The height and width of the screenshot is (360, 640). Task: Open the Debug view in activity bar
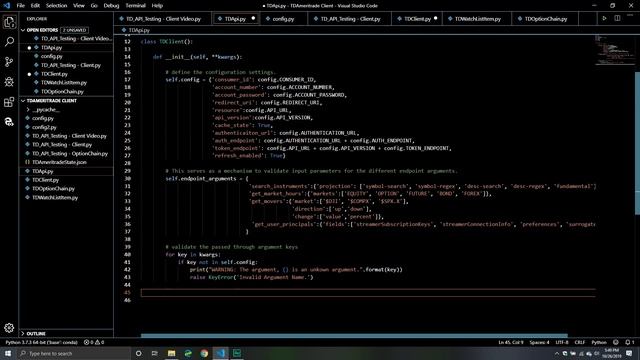coord(9,82)
